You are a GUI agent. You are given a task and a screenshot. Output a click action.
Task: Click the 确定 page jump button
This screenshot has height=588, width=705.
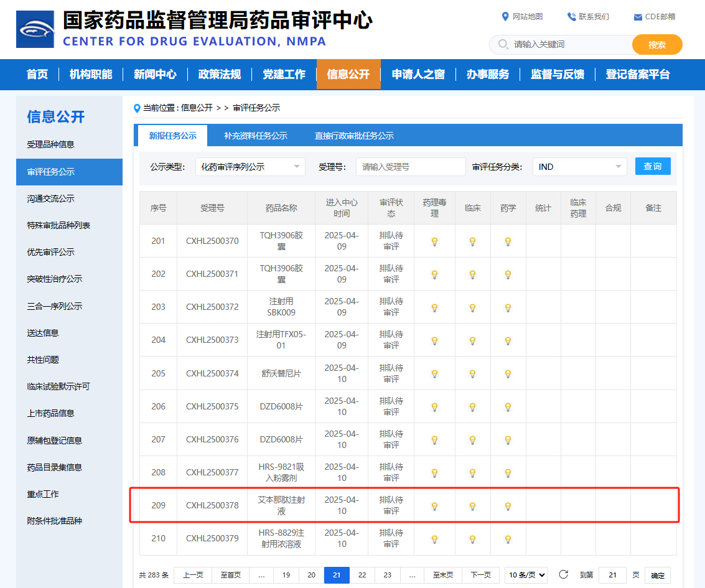coord(657,576)
